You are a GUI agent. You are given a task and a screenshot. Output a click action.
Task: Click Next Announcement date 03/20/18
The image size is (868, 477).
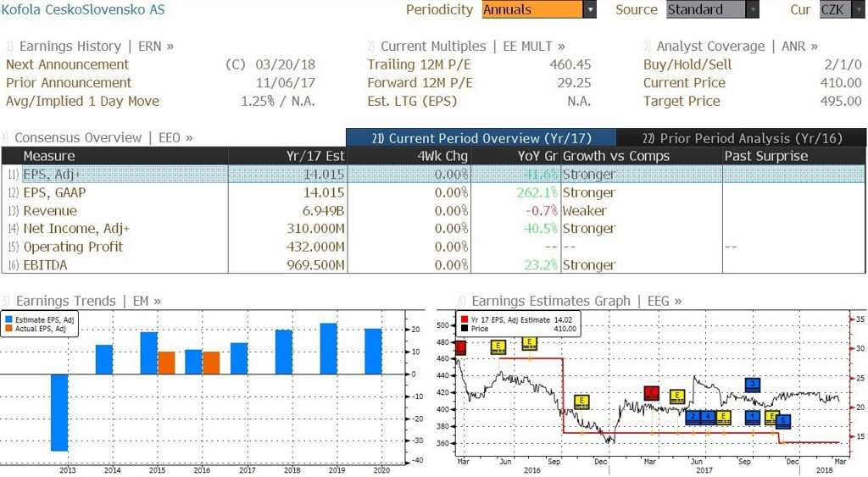(x=285, y=64)
